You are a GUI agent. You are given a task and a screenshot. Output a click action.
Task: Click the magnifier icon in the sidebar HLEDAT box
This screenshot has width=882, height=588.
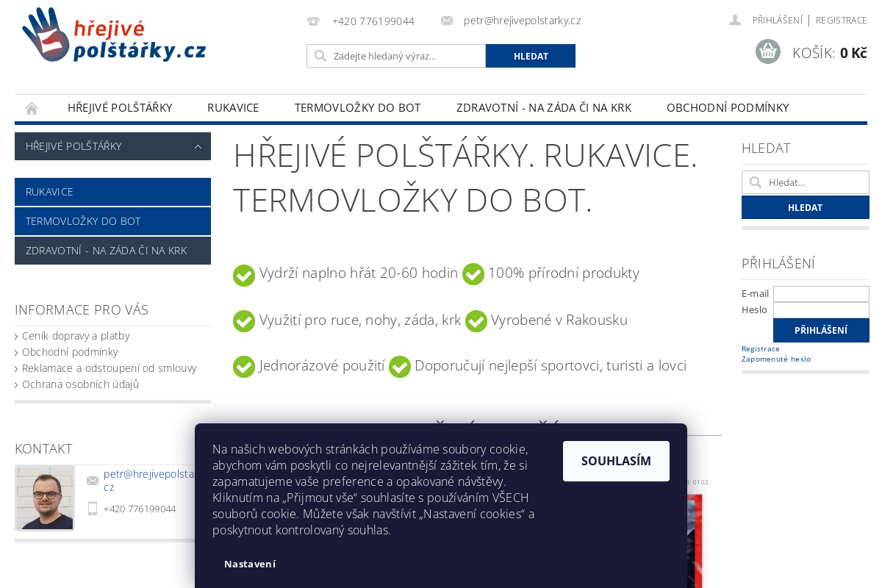(756, 182)
